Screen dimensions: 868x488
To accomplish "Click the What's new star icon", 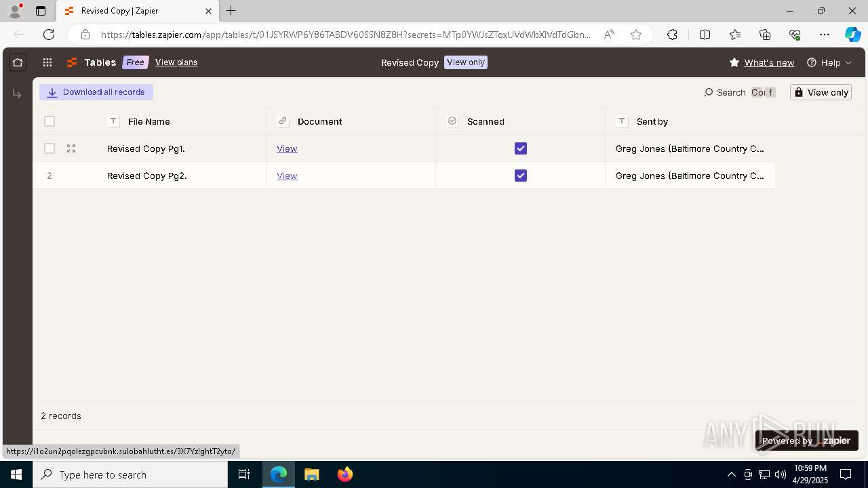I will tap(734, 62).
